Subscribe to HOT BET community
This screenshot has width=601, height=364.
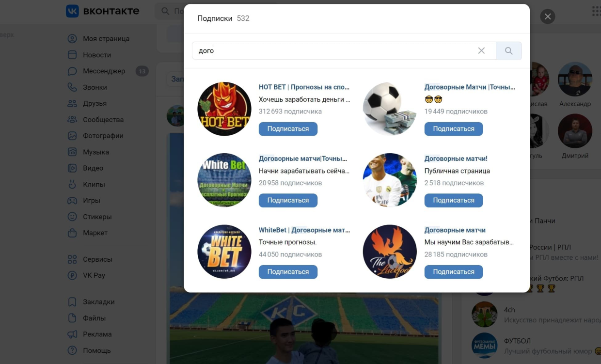288,129
